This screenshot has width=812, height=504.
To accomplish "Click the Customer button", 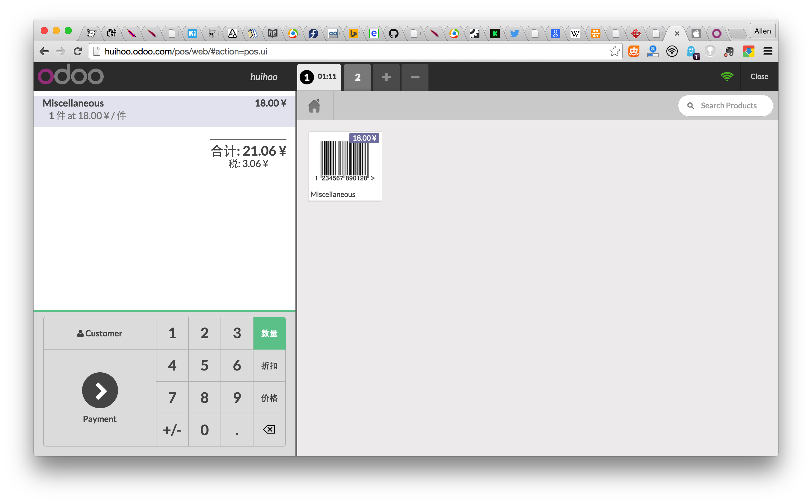I will 100,333.
